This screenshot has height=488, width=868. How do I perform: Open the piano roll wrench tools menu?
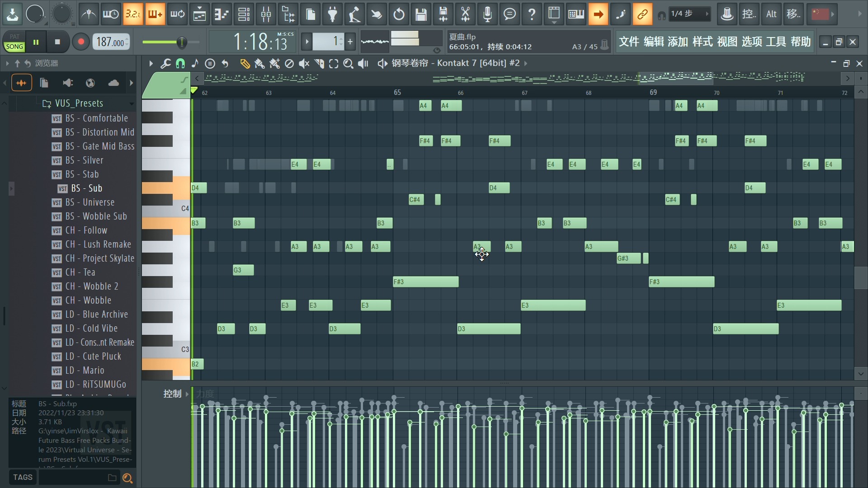(x=165, y=64)
